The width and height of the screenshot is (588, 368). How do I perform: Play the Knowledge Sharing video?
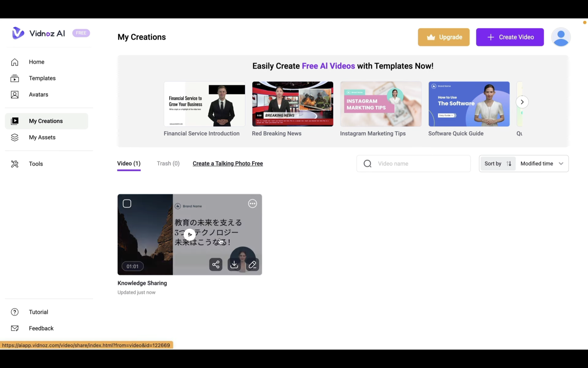(x=189, y=235)
